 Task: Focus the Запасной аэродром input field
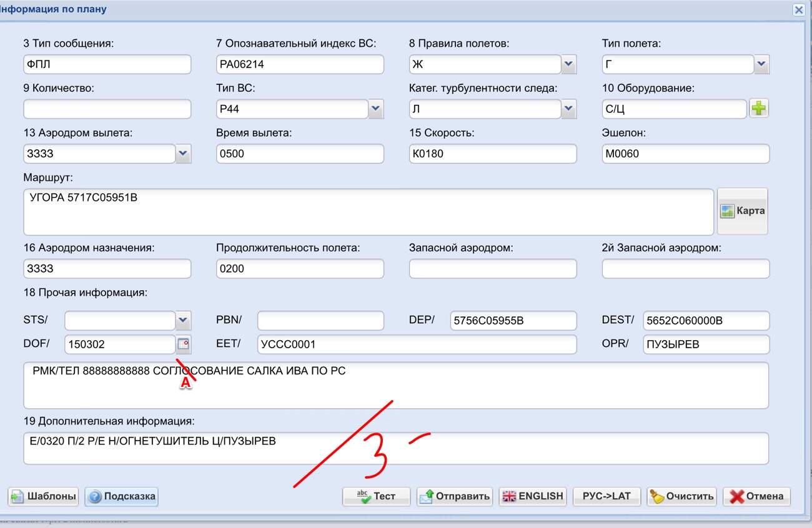[x=493, y=269]
